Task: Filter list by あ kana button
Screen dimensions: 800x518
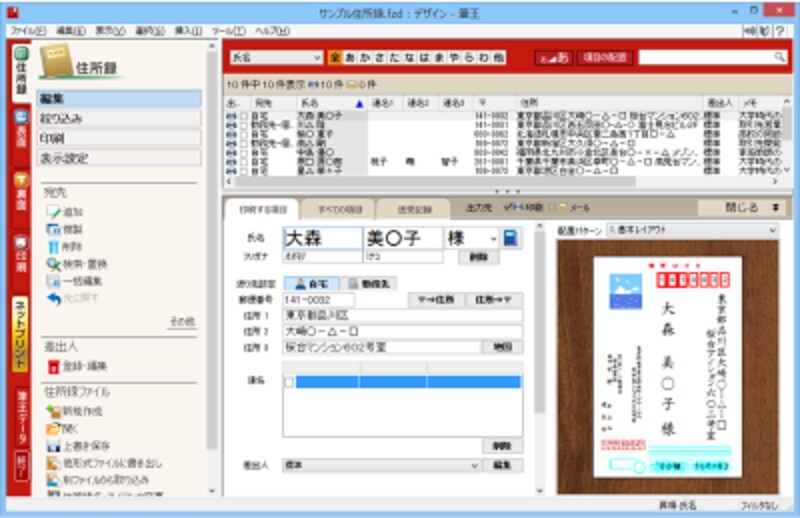Action: click(x=349, y=57)
